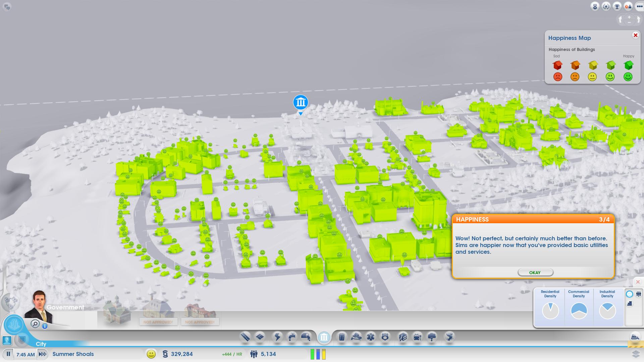The height and width of the screenshot is (362, 644).
Task: Open the Parks tree icon
Action: (432, 337)
